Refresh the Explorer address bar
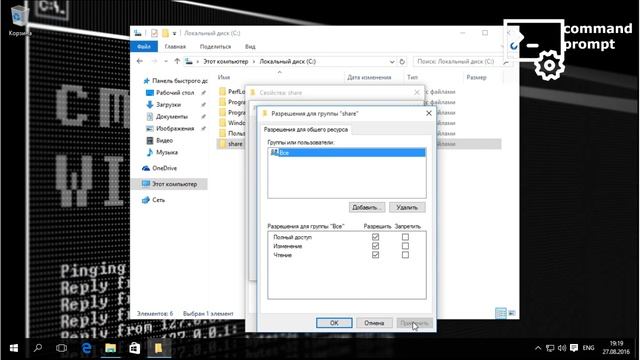 point(402,62)
